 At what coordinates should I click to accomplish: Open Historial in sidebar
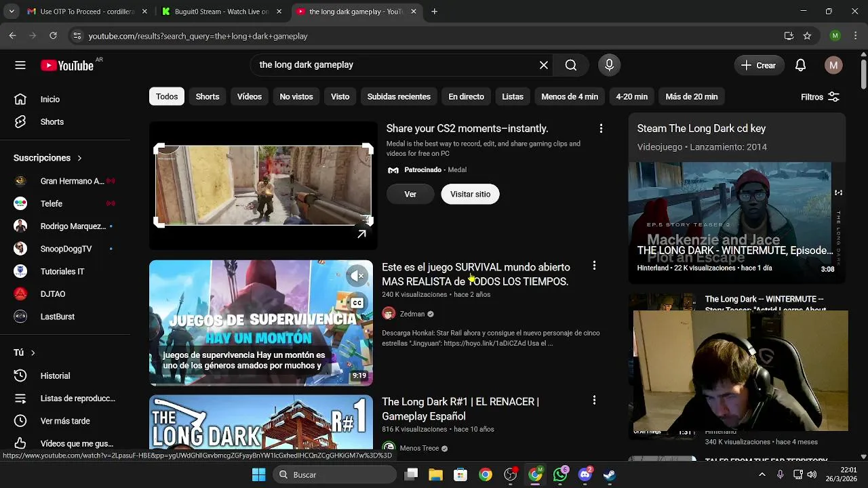click(65, 375)
